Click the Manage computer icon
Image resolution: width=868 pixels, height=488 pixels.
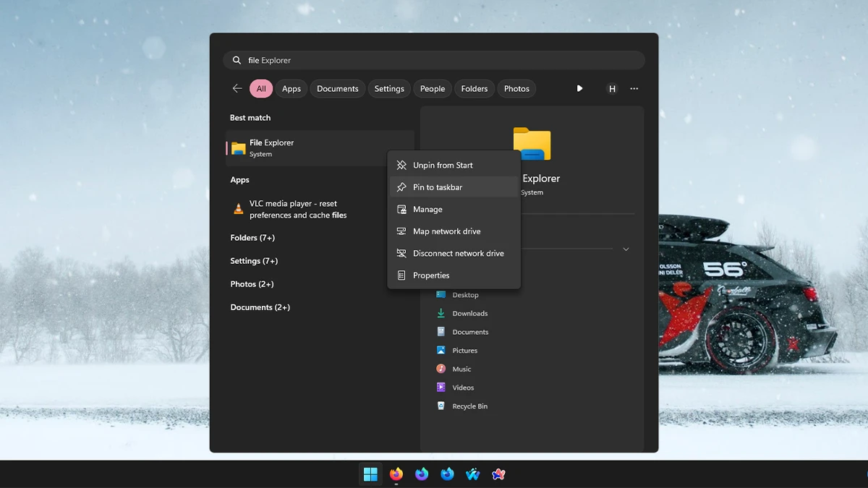coord(401,210)
